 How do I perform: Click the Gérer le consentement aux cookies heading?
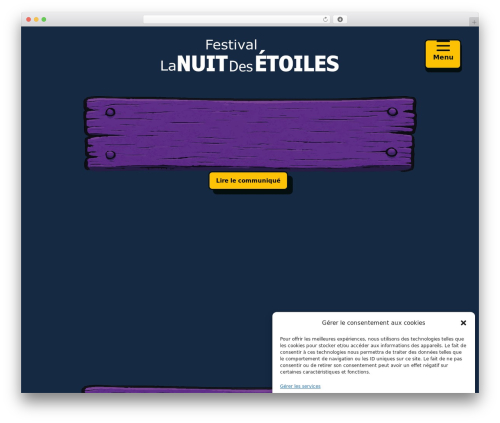tap(373, 323)
